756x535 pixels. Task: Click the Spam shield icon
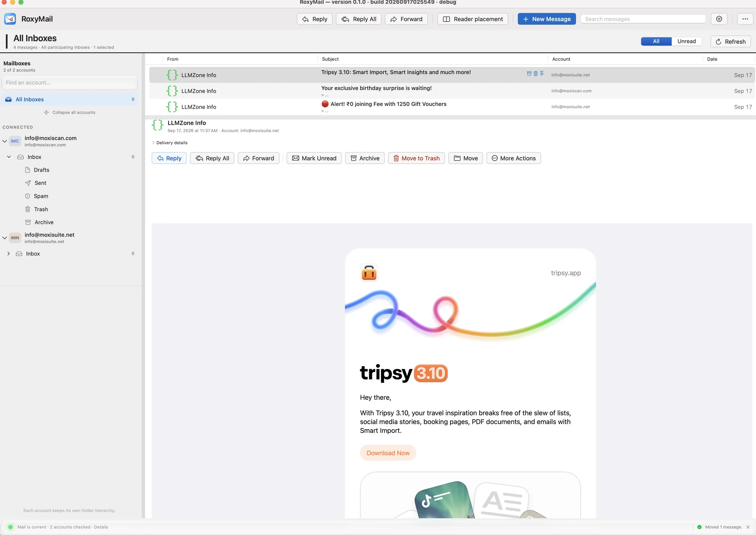coord(28,196)
